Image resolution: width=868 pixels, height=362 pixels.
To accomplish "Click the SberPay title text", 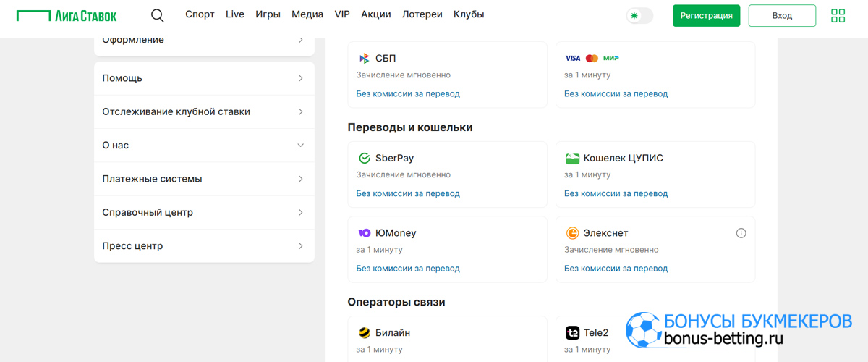I will point(395,158).
